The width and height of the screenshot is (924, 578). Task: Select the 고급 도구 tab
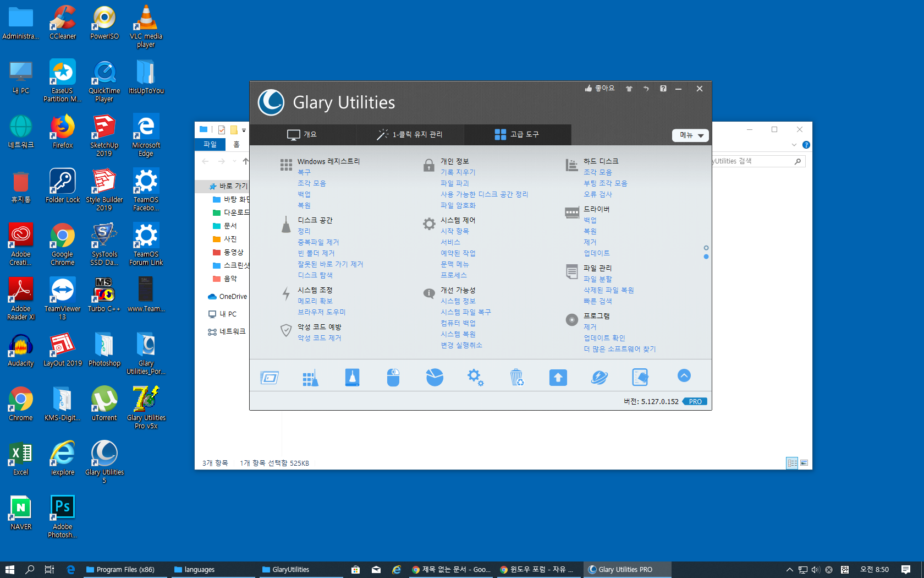517,134
